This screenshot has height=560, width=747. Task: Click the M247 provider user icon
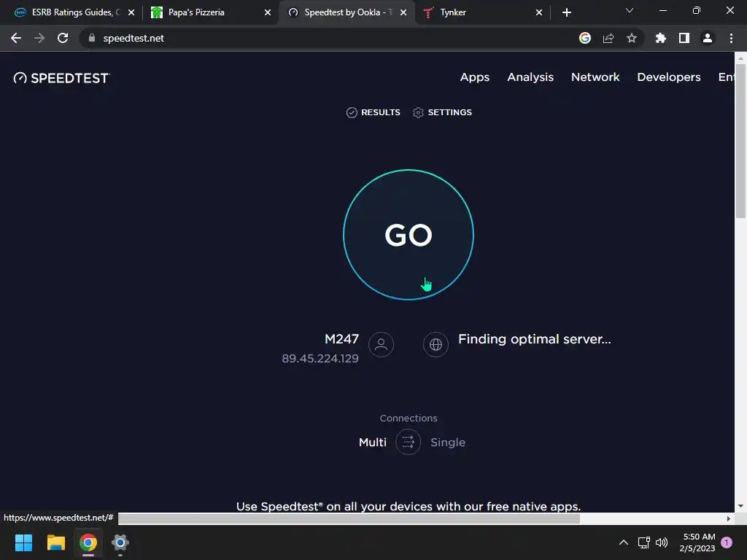click(381, 344)
